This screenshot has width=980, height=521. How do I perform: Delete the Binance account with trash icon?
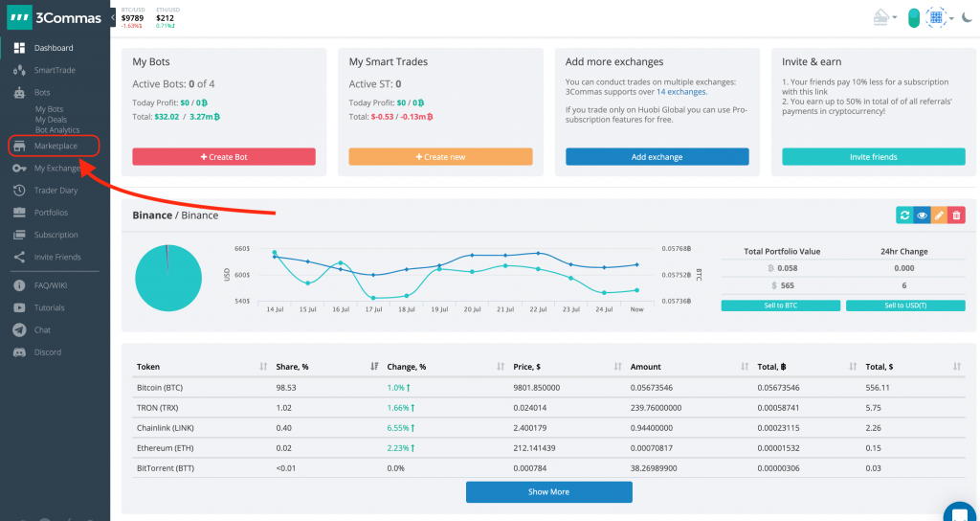pos(956,215)
